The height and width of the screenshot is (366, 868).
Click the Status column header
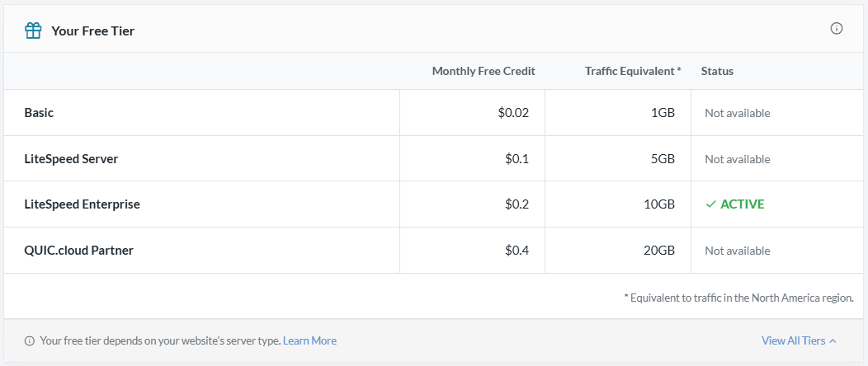tap(717, 72)
